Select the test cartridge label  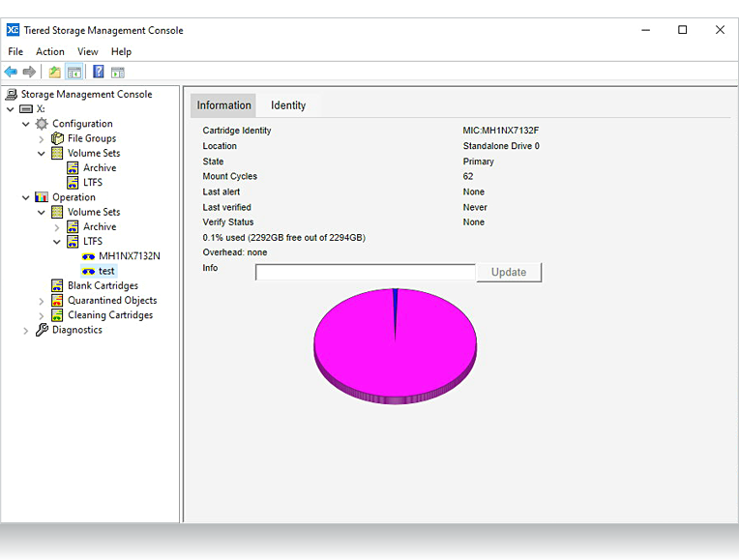click(x=106, y=271)
